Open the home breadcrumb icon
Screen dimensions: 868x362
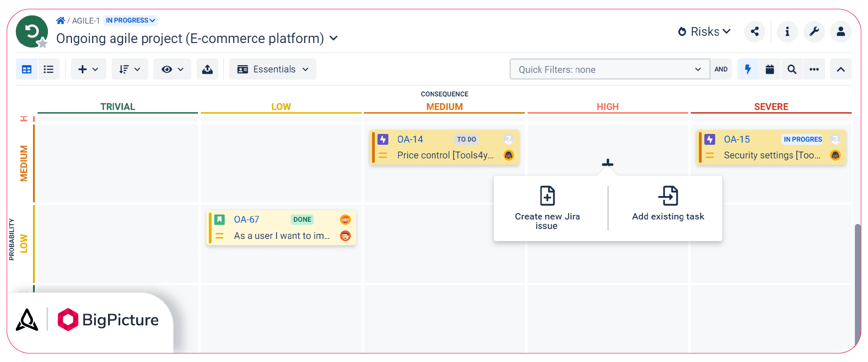click(60, 20)
